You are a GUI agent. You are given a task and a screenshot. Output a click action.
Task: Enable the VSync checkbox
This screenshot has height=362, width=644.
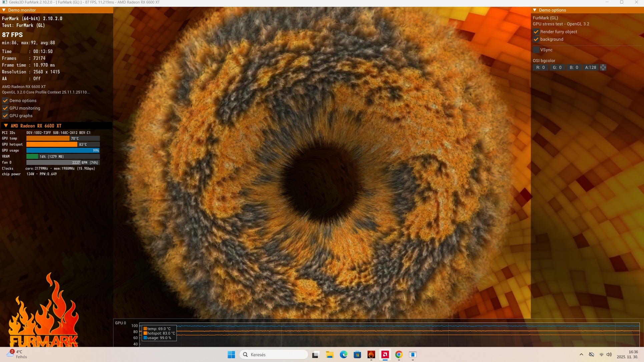click(536, 50)
